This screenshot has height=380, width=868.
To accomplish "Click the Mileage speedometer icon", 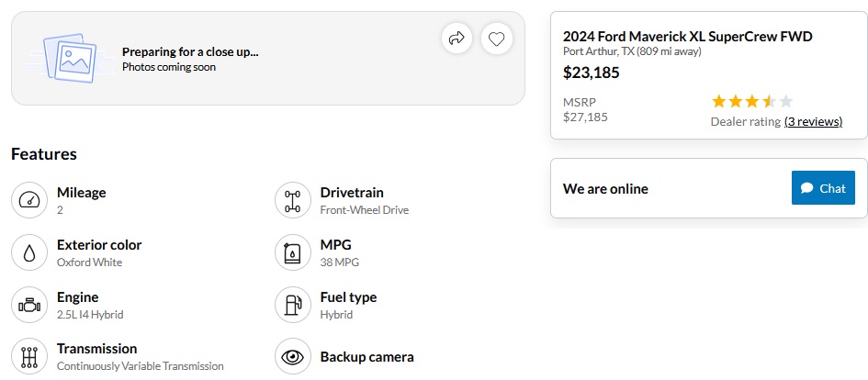I will [x=29, y=200].
